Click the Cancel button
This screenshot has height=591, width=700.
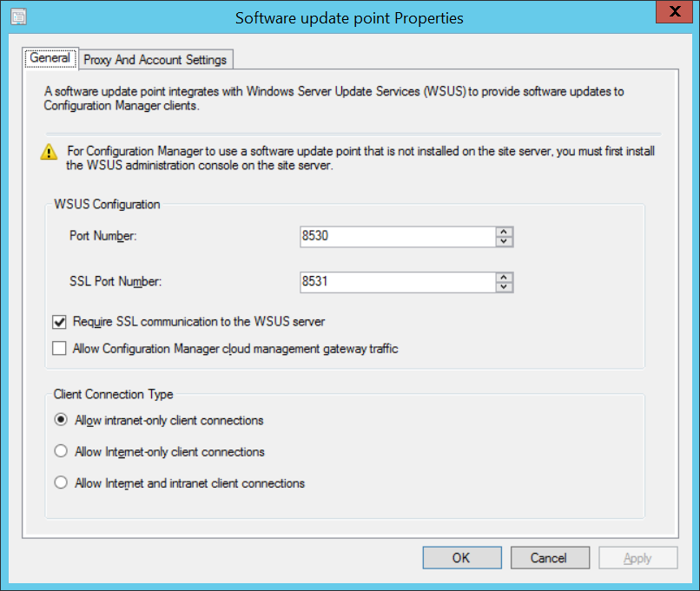click(x=550, y=557)
